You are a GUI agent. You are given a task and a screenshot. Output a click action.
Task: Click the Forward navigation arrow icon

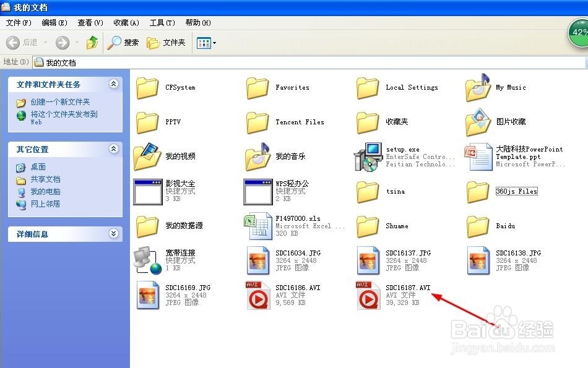click(x=63, y=43)
